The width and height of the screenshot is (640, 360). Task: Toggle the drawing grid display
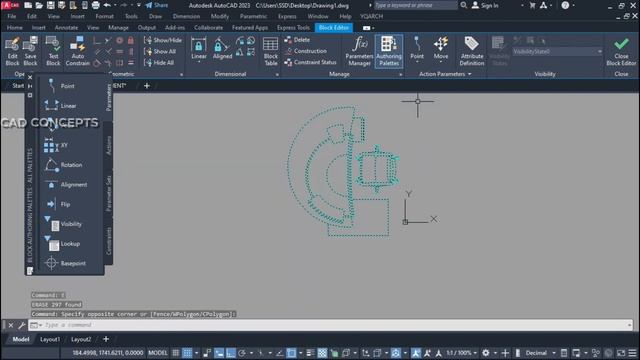tap(176, 353)
